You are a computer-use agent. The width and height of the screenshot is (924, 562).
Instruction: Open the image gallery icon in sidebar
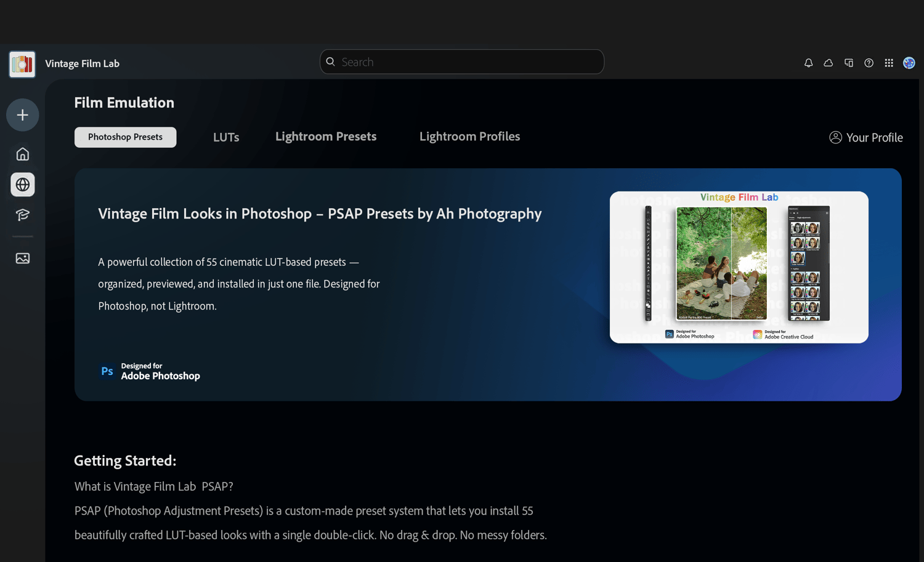pyautogui.click(x=23, y=259)
